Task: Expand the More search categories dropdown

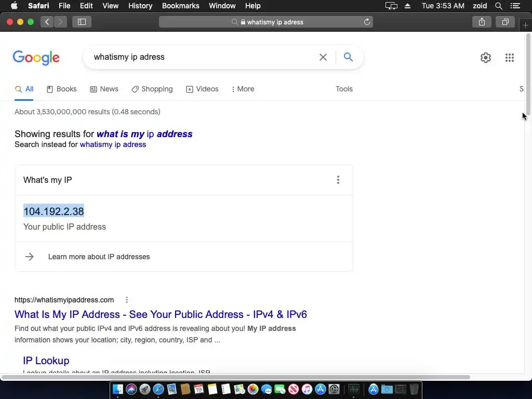Action: (x=243, y=89)
